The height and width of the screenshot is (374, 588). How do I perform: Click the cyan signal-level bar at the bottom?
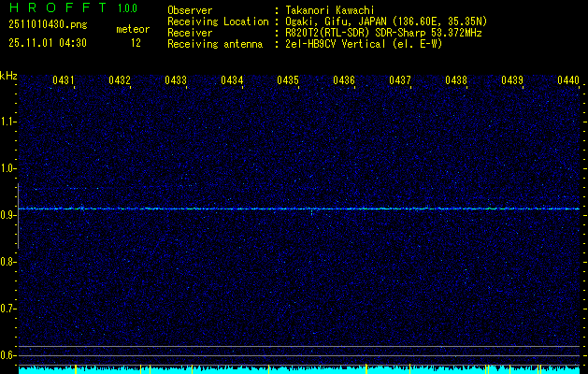point(299,370)
